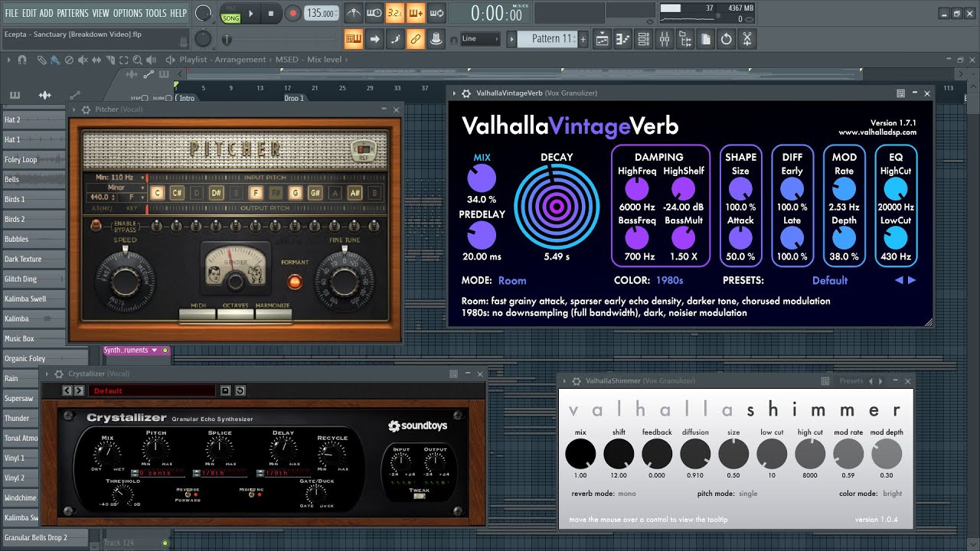The image size is (980, 551).
Task: Toggle wait for input before recording icon
Action: coord(374,13)
